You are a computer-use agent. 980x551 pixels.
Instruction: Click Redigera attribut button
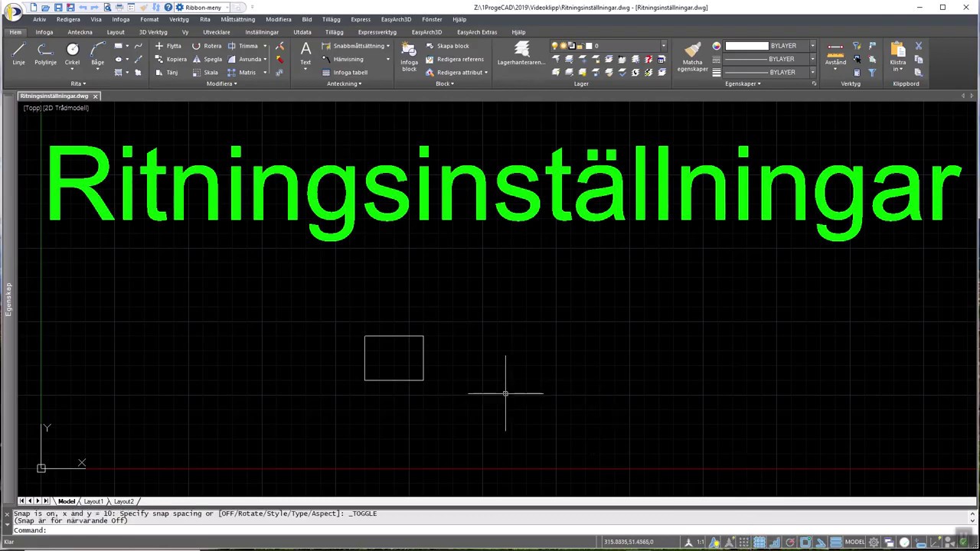[x=456, y=73]
